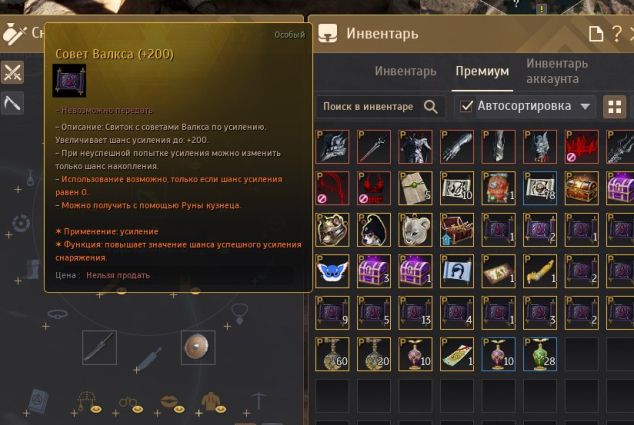Select the sickle life-skill tools tab icon
634x425 pixels.
click(x=12, y=104)
